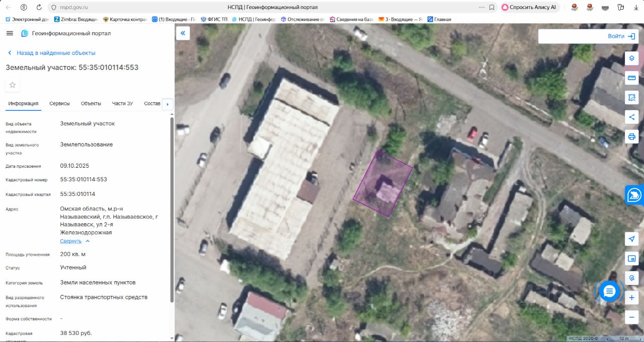Viewport: 644px width, 342px height.
Task: Collapse the left information panel
Action: (x=183, y=33)
